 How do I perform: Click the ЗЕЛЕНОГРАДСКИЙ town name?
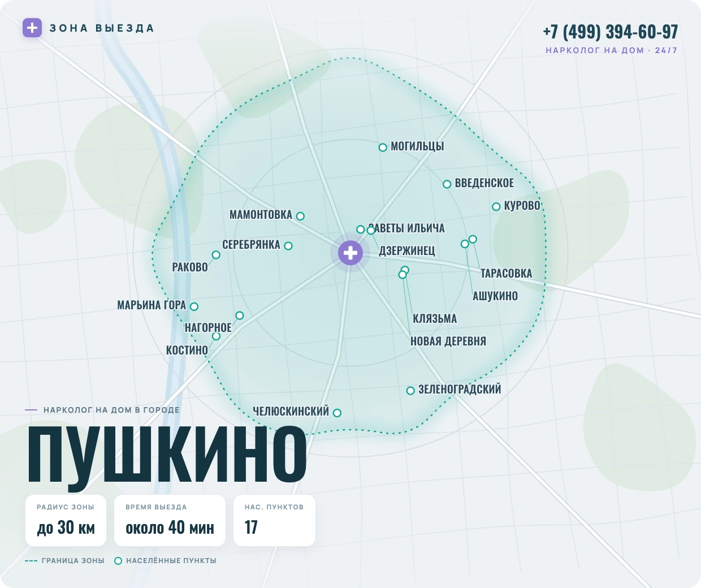tap(460, 390)
